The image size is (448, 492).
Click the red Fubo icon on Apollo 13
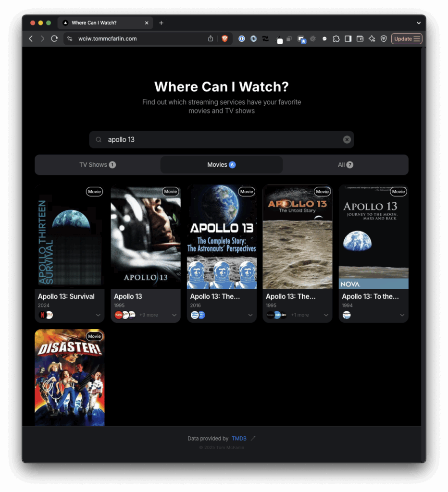[x=118, y=315]
